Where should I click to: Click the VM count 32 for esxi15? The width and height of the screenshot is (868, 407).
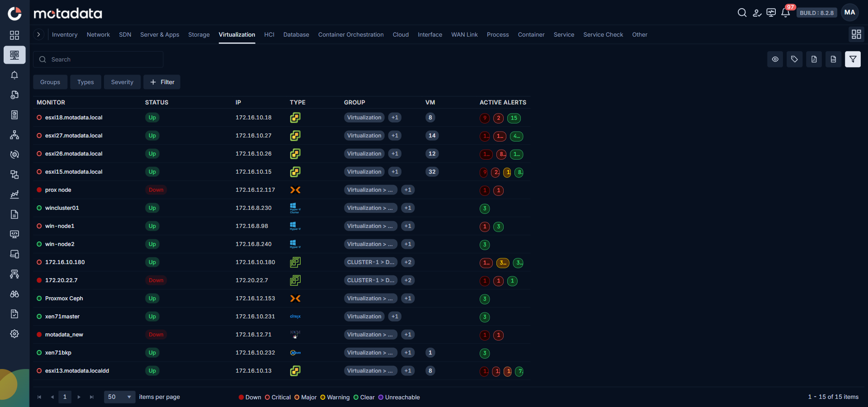point(432,172)
